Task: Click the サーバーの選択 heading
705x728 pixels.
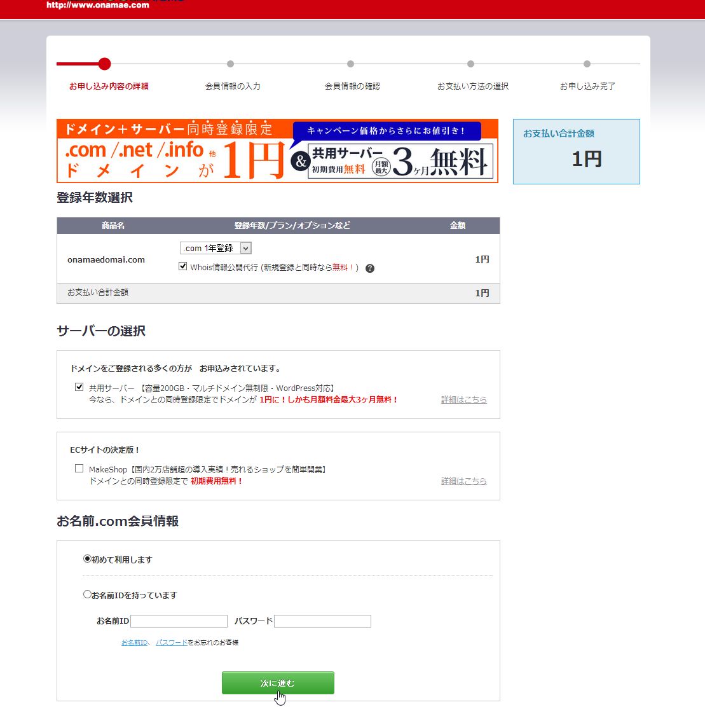Action: 101,331
